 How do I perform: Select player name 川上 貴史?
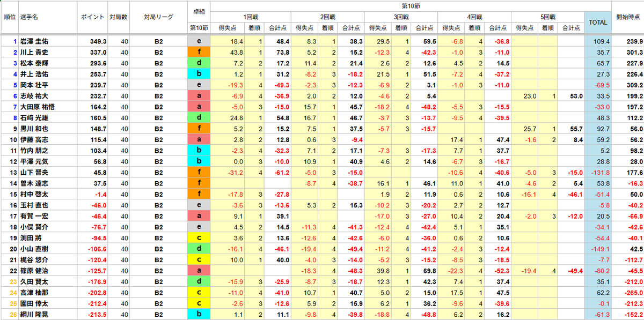[x=34, y=52]
